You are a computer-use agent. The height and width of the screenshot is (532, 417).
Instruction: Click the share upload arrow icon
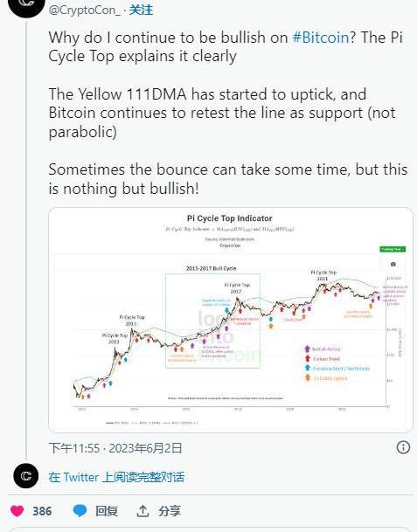coord(143,511)
